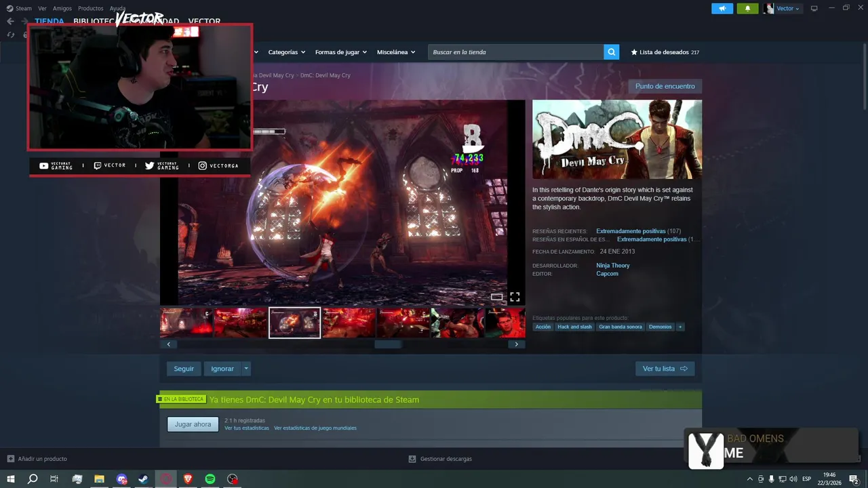Open recent reviews Extremadamente positivas link
The width and height of the screenshot is (868, 488).
tap(631, 231)
